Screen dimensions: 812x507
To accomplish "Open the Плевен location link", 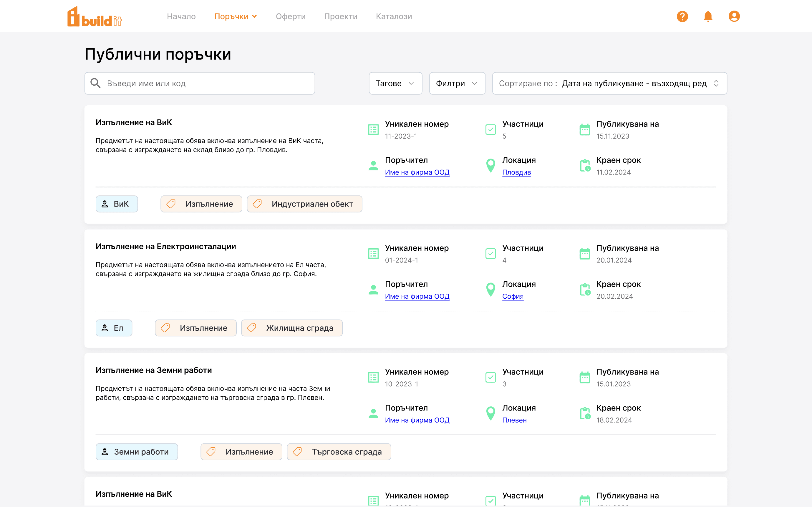I will pos(514,420).
